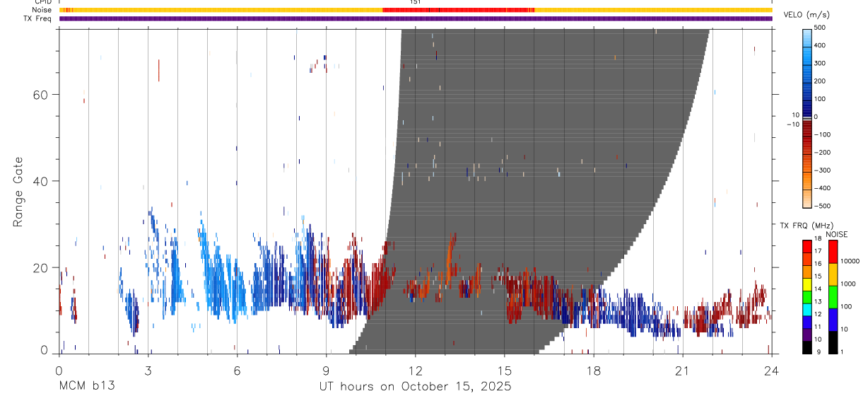Click the "24" hour tick at the UT axis end
Screen dimensions: 868x401
click(771, 370)
